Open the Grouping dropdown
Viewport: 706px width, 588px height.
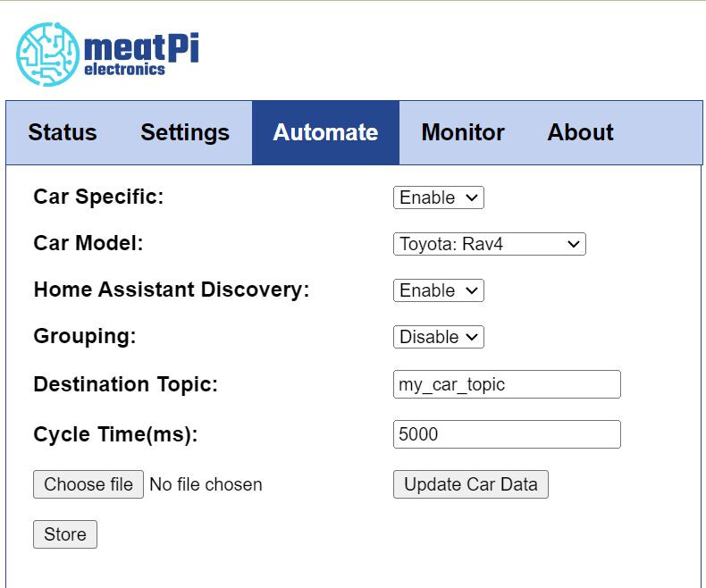[x=438, y=337]
